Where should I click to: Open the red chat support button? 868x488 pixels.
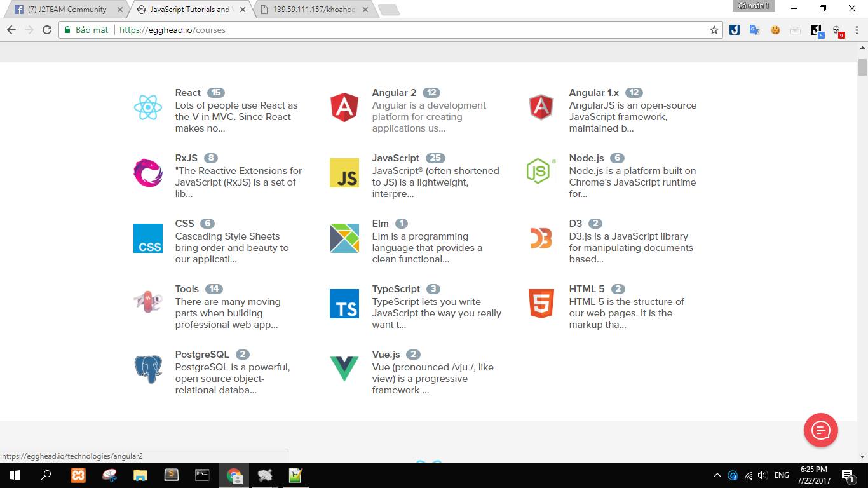click(x=821, y=430)
